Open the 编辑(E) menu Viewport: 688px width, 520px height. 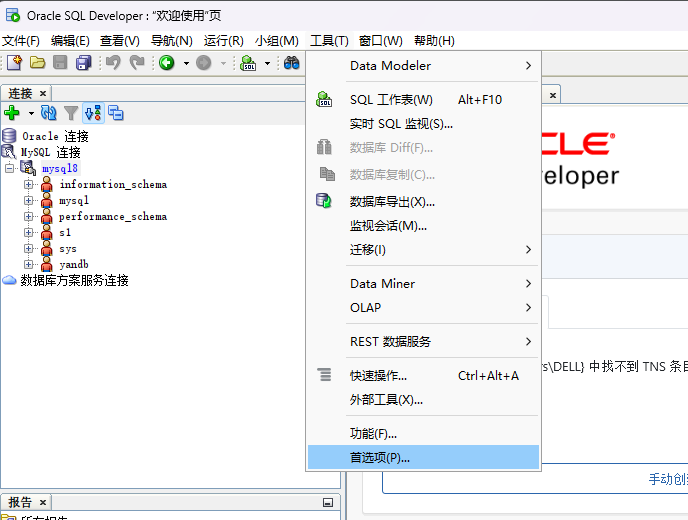tap(70, 41)
